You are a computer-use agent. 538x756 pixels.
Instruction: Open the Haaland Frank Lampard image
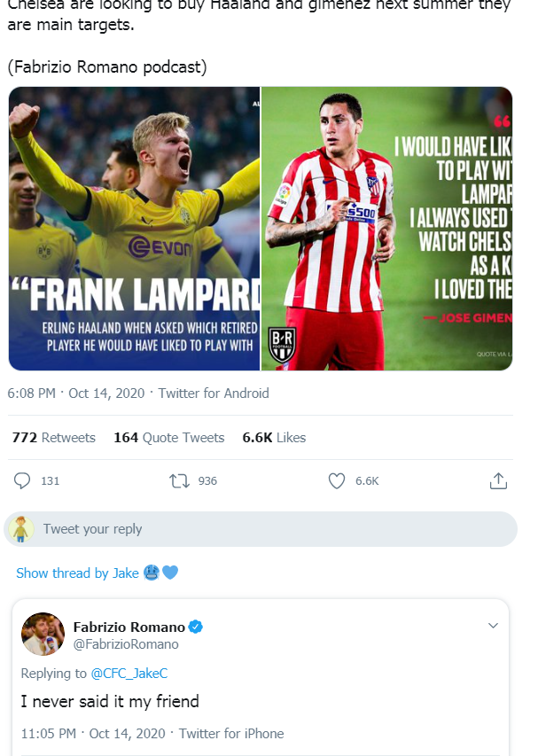pos(135,229)
